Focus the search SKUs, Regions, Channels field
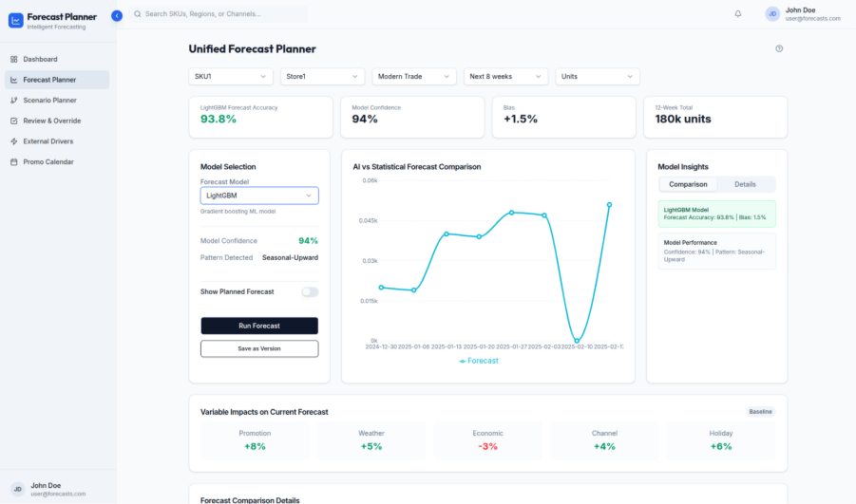 point(223,14)
